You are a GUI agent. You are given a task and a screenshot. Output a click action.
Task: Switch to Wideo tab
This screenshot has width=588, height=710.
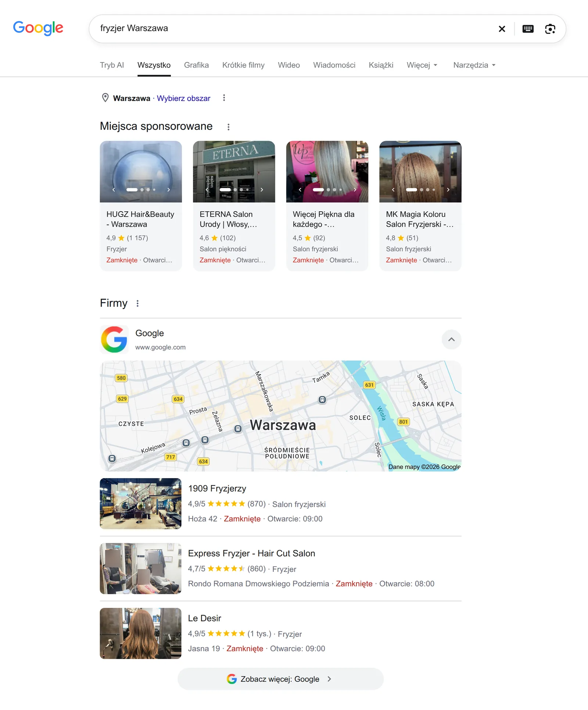pyautogui.click(x=289, y=65)
